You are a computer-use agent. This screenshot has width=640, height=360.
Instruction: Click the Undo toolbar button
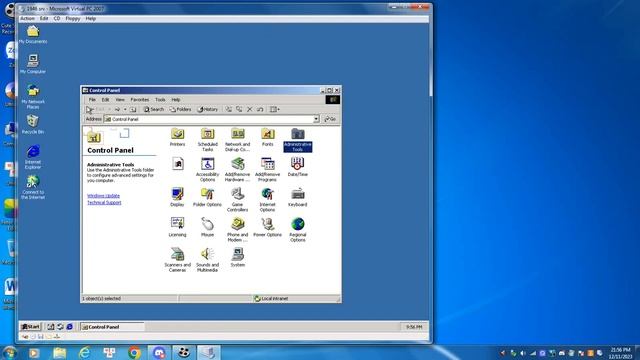[x=260, y=109]
